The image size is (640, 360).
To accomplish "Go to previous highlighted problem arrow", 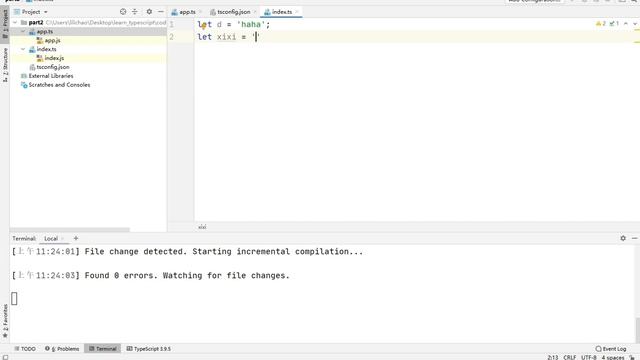I will click(x=626, y=24).
